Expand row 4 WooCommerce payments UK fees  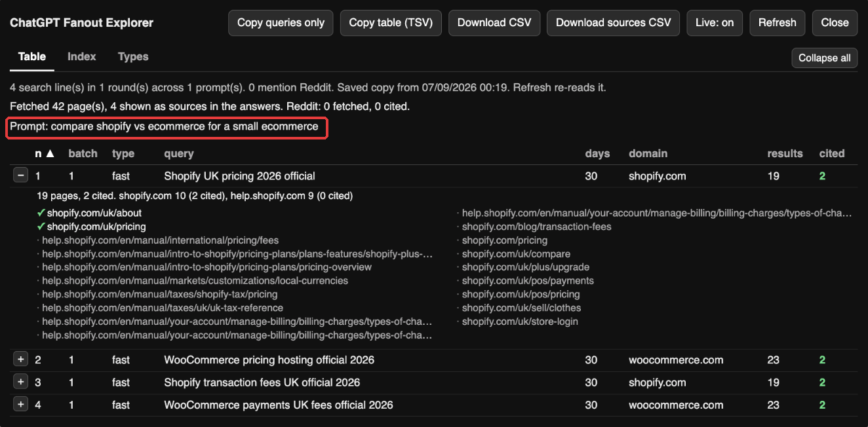[21, 404]
